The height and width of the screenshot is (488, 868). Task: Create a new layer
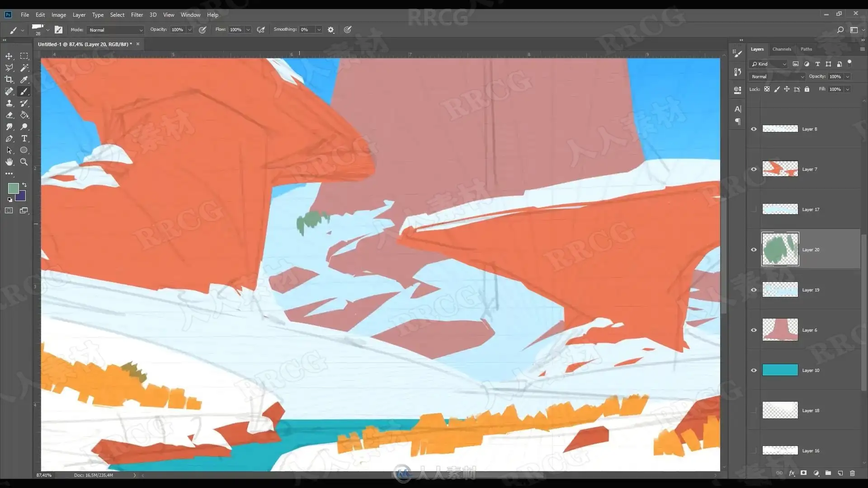[840, 473]
